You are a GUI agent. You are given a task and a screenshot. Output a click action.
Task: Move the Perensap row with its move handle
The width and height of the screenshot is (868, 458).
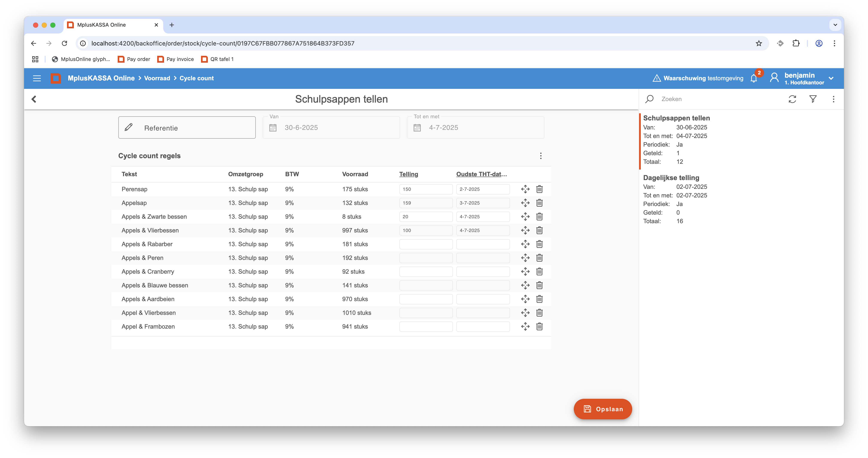525,189
